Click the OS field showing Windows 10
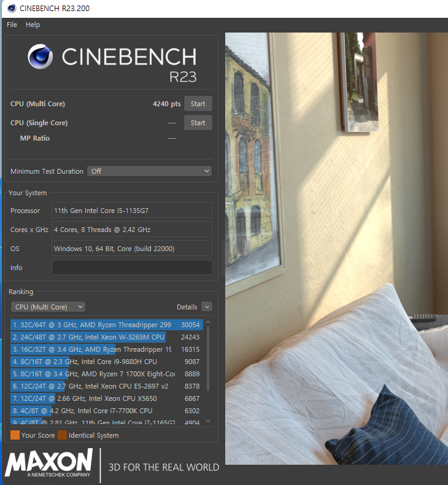The width and height of the screenshot is (448, 485). (x=132, y=249)
